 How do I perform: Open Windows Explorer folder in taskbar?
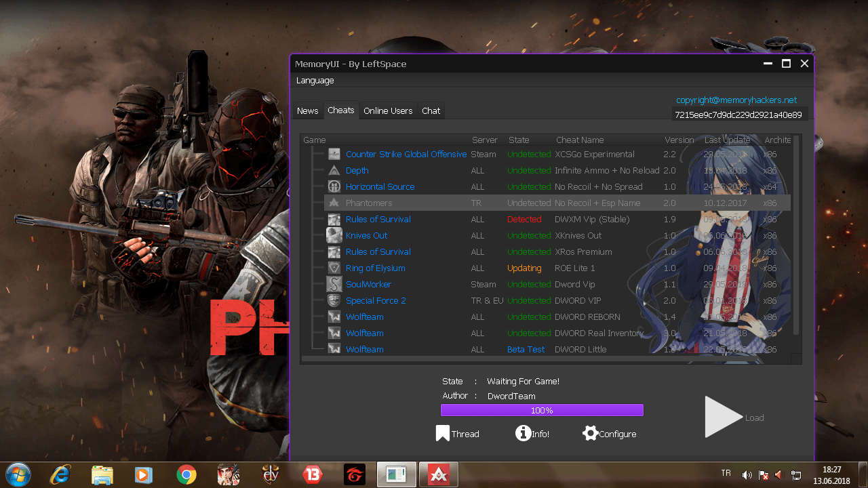102,475
